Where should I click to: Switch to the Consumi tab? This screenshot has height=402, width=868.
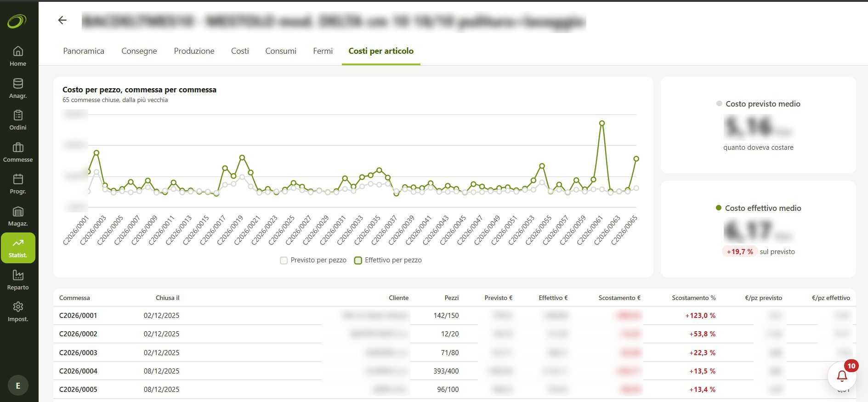pyautogui.click(x=281, y=51)
